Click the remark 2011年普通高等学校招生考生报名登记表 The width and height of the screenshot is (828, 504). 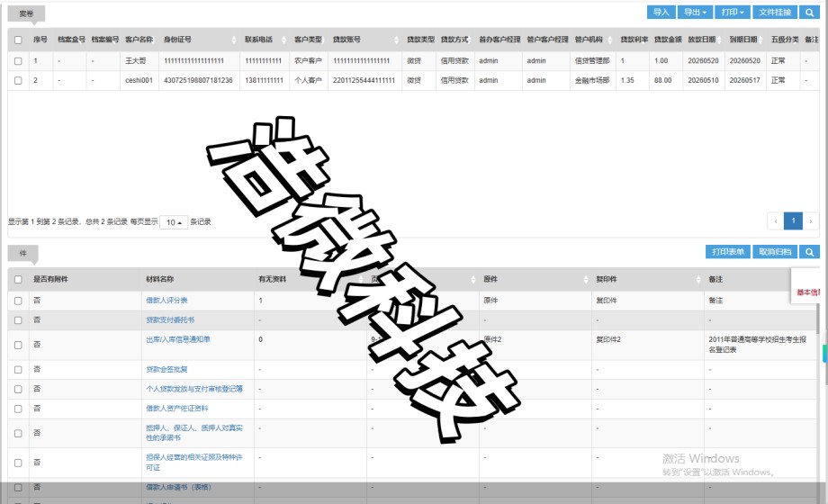(757, 345)
